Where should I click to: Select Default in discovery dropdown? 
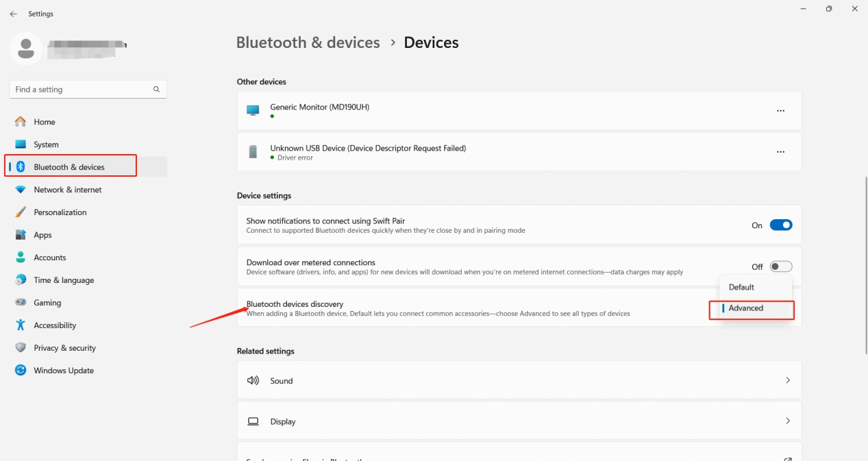(x=741, y=287)
